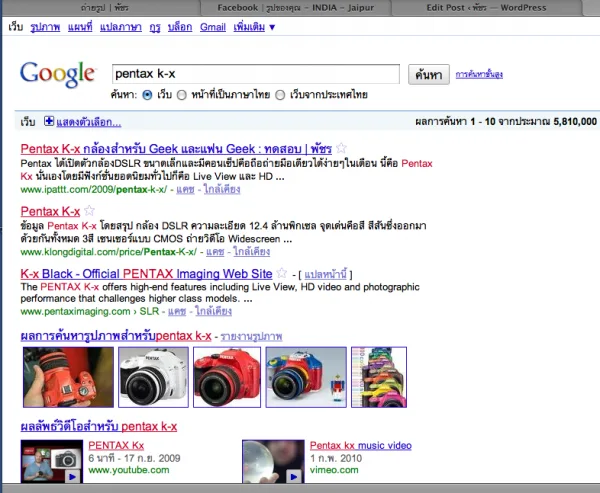Select the เว็บ search radio button
Image resolution: width=600 pixels, height=493 pixels.
[147, 95]
